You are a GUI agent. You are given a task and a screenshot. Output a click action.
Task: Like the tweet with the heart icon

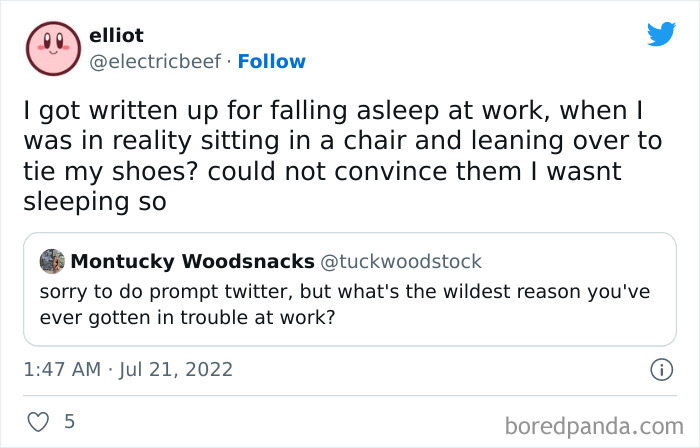pos(38,421)
